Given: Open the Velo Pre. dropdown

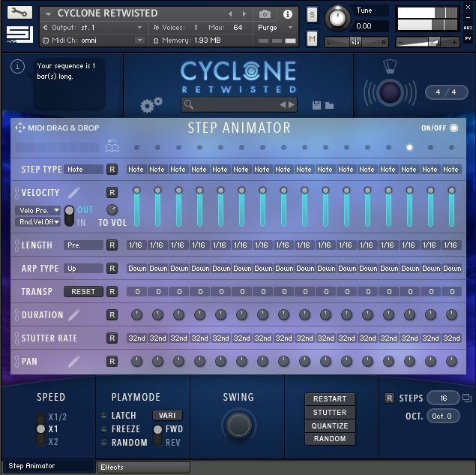Looking at the screenshot, I should [38, 210].
